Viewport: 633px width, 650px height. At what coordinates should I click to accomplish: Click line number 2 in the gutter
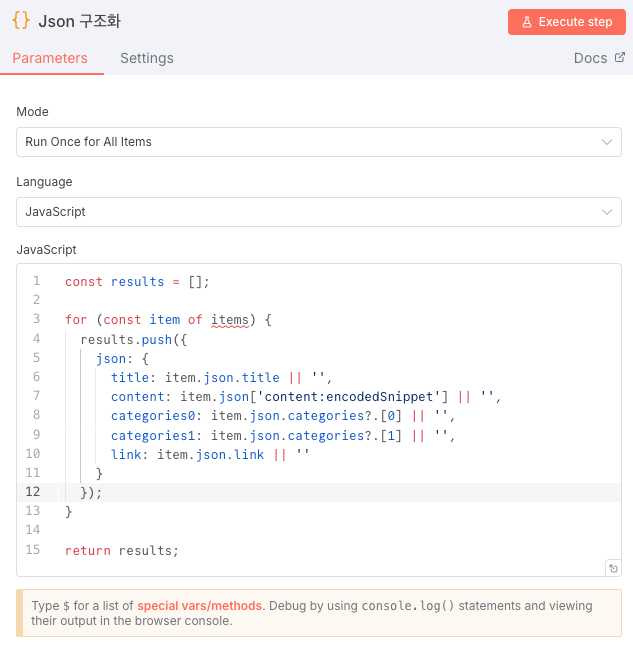(x=36, y=299)
